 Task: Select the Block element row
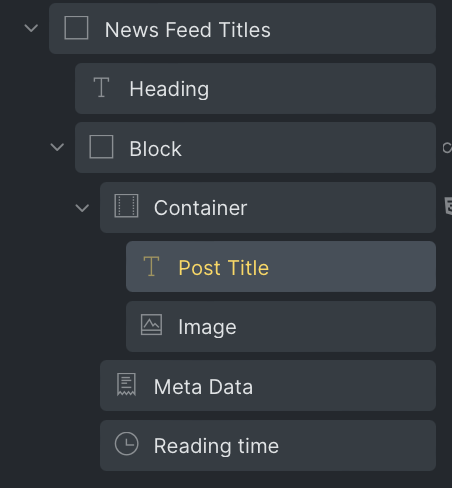coord(255,148)
